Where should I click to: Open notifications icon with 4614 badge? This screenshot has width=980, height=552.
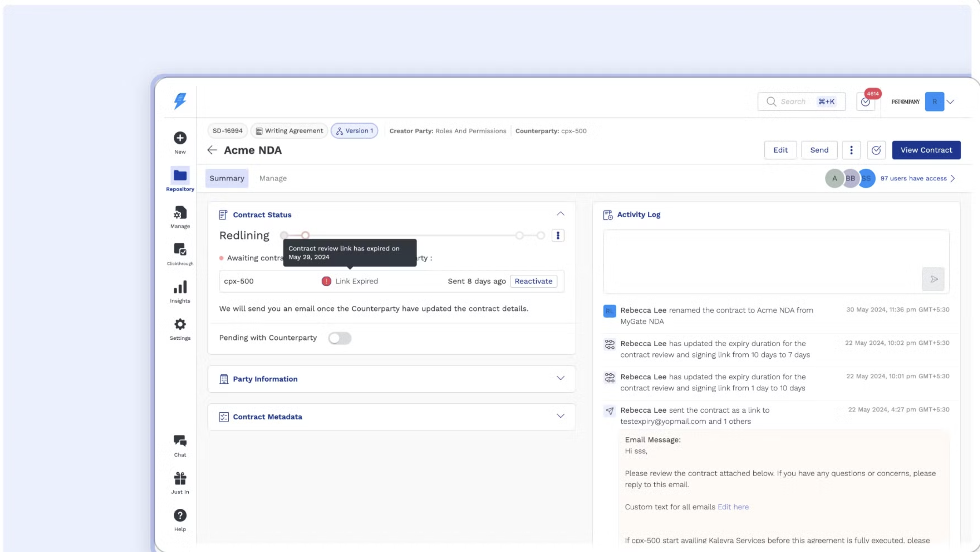(x=866, y=102)
